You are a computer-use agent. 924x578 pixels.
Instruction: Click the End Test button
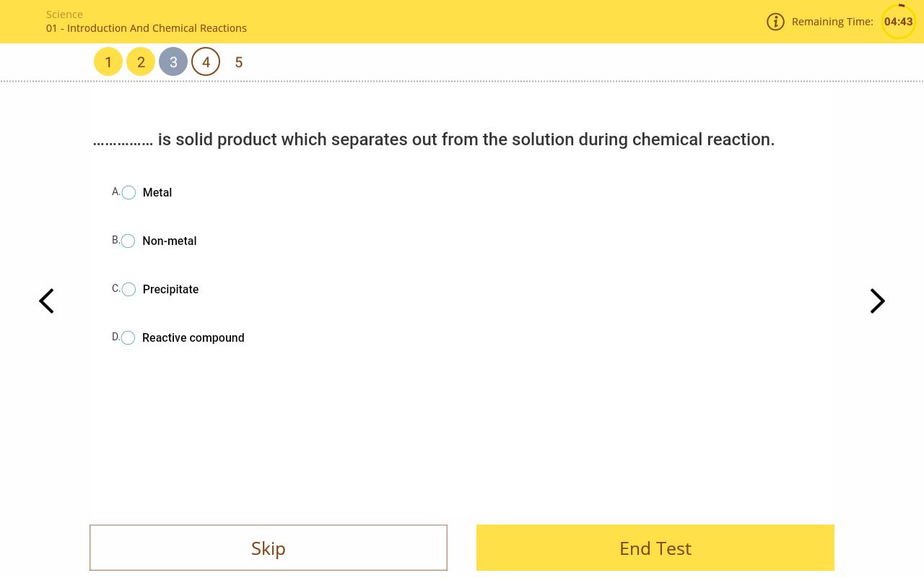tap(655, 548)
